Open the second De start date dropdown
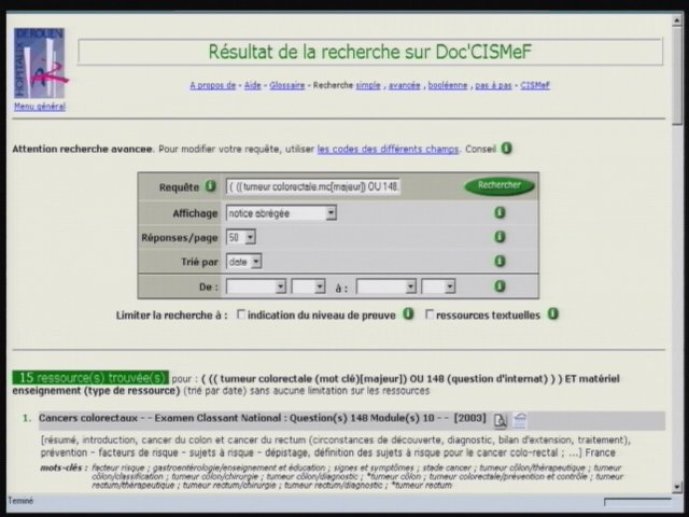Screen dimensions: 689x517 pyautogui.click(x=308, y=286)
